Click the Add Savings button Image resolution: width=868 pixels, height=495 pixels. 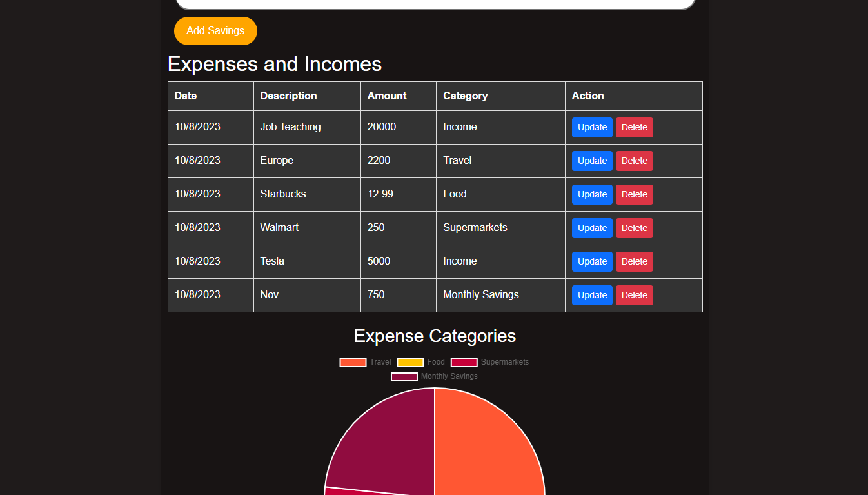[215, 30]
